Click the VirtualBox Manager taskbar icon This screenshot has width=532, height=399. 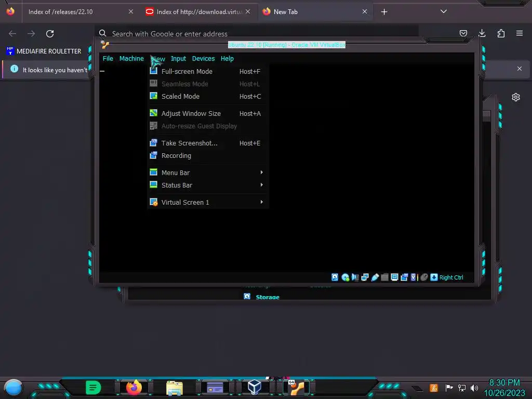click(254, 387)
